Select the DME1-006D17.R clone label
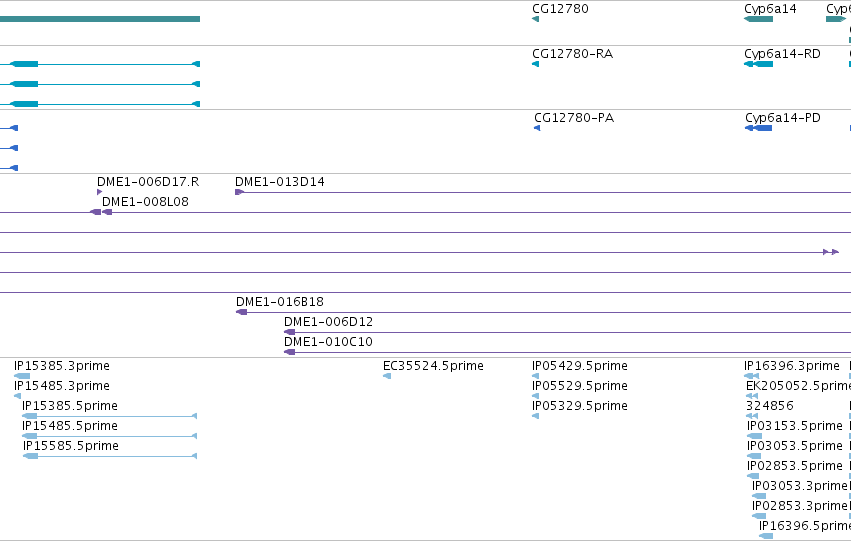The width and height of the screenshot is (851, 541). coord(148,182)
